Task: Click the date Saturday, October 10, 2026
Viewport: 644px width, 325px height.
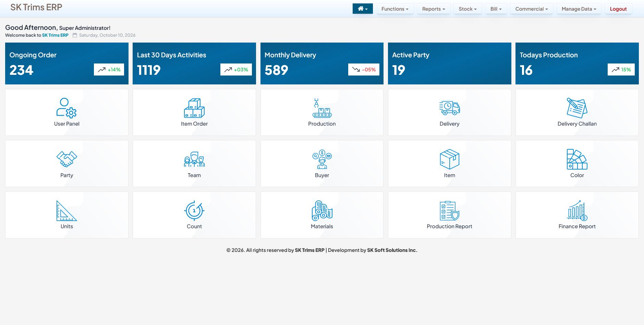Action: 107,35
